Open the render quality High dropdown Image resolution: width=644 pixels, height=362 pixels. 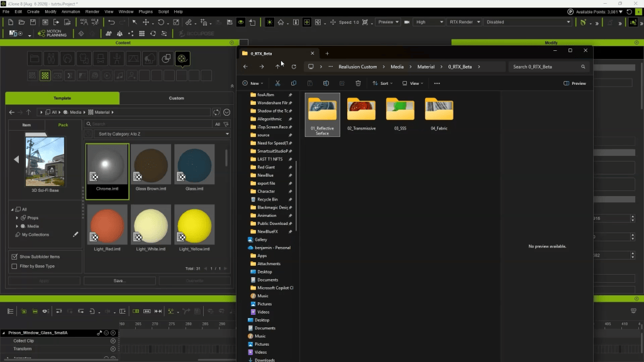pos(429,22)
